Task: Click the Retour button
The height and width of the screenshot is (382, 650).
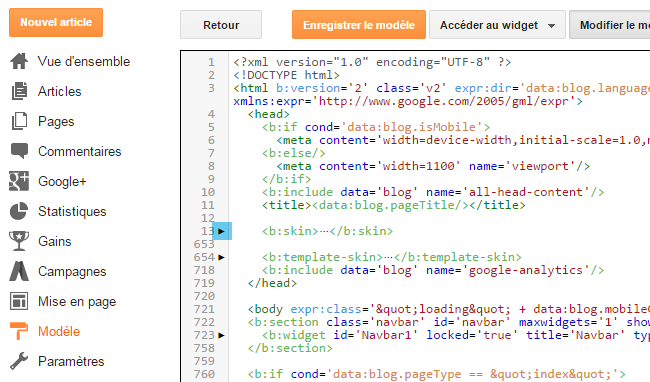Action: [x=221, y=25]
